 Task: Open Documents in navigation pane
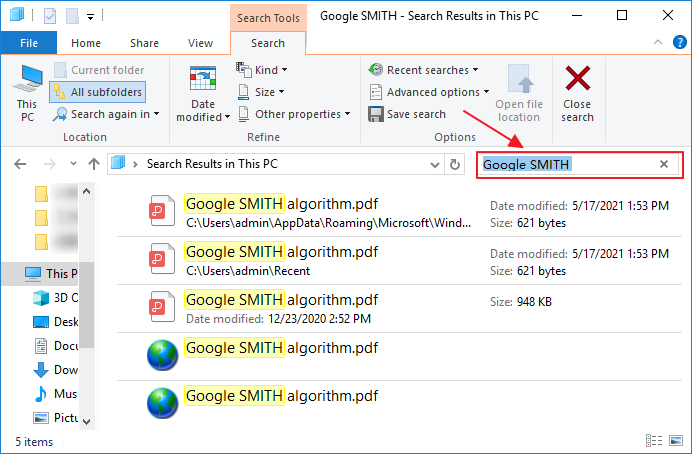coord(56,346)
